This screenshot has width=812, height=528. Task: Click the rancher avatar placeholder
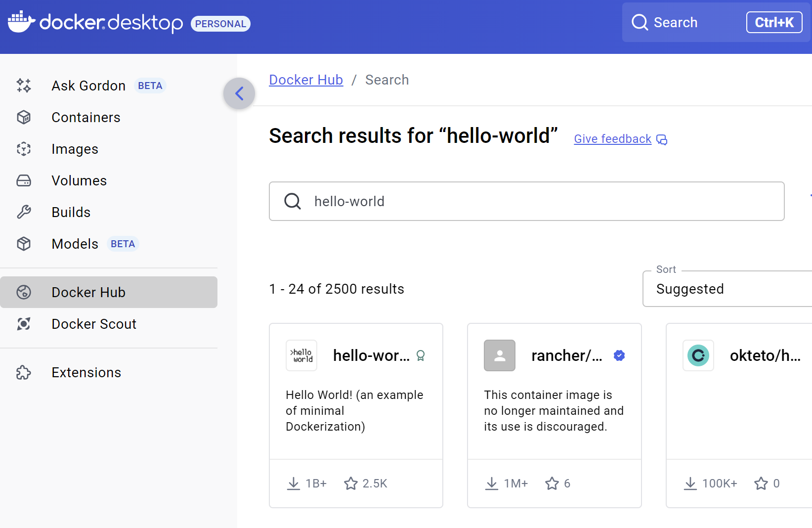point(500,355)
